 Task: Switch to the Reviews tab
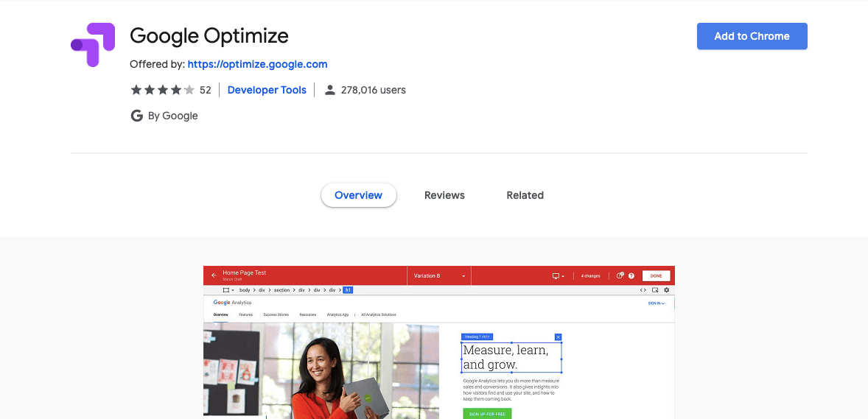click(444, 195)
